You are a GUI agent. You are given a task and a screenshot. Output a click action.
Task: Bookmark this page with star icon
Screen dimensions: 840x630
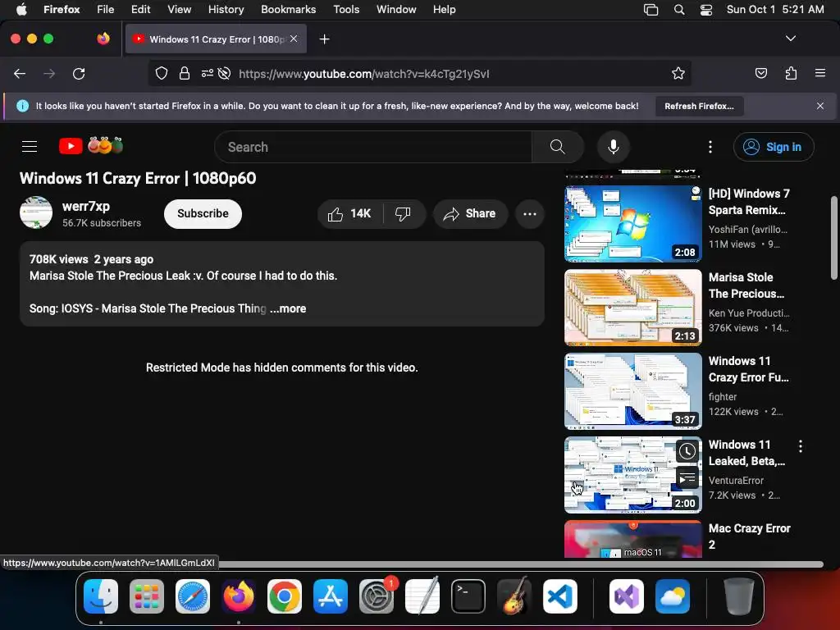coord(678,73)
